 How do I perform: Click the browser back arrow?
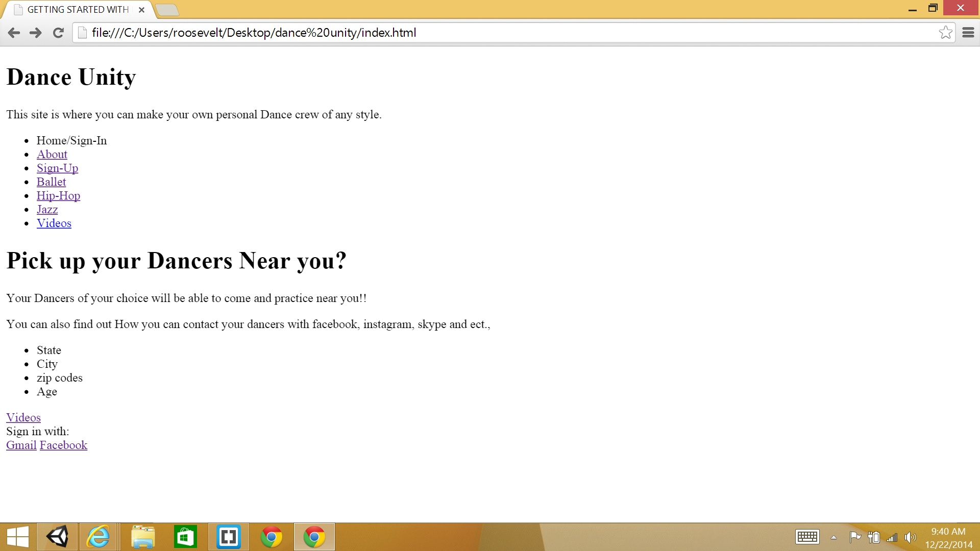pos(14,33)
